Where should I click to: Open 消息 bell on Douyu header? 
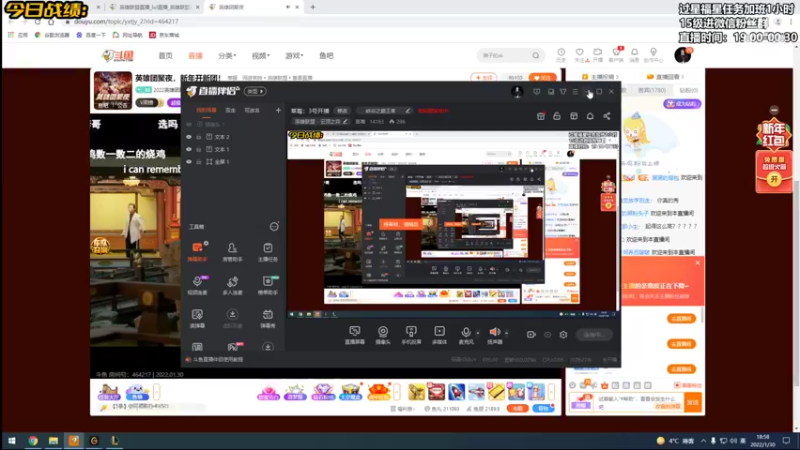click(634, 55)
